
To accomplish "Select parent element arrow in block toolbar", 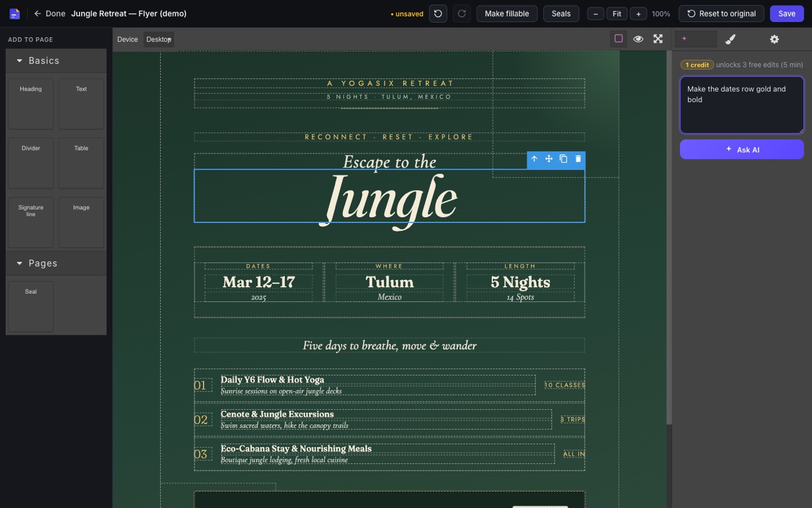I will tap(534, 158).
